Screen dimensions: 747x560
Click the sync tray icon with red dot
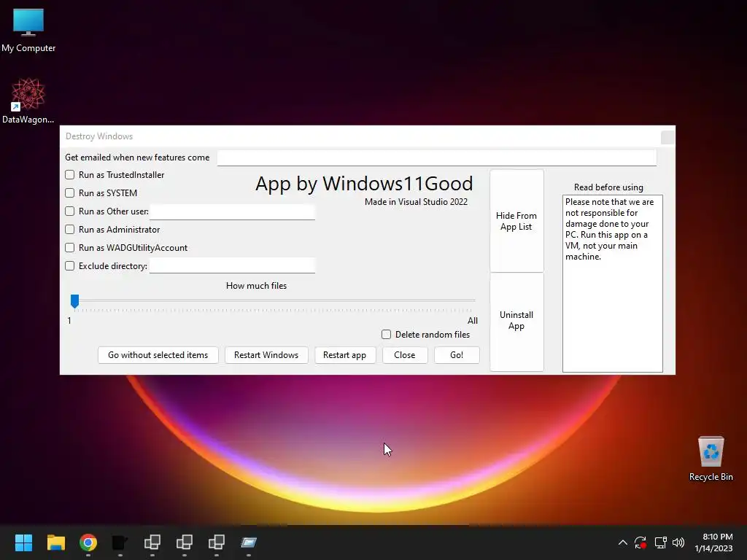click(x=640, y=542)
